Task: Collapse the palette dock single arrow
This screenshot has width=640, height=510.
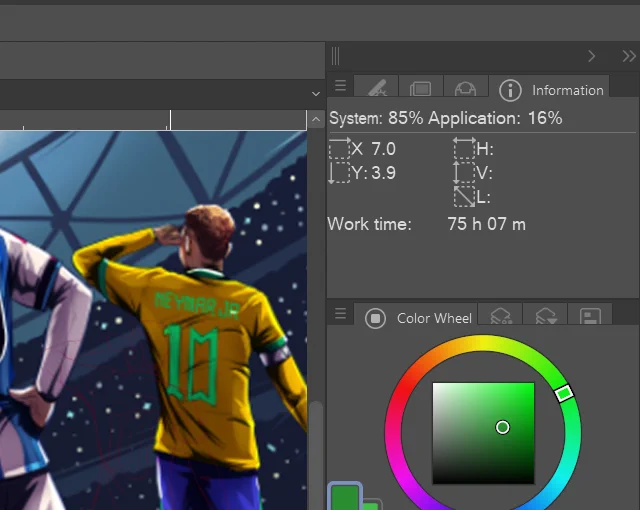Action: tap(591, 56)
